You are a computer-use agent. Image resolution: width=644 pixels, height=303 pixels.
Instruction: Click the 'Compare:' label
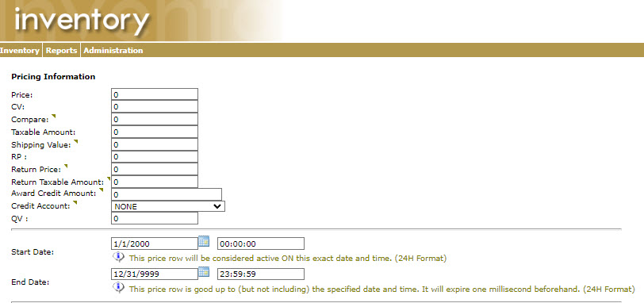click(30, 120)
